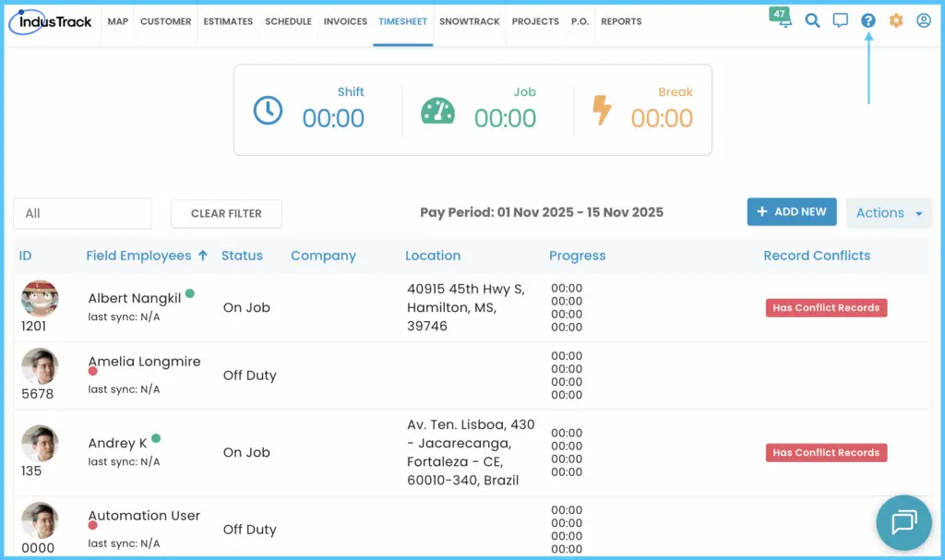Click the Break lightning bolt icon
Viewport: 945px width, 560px height.
pyautogui.click(x=602, y=111)
